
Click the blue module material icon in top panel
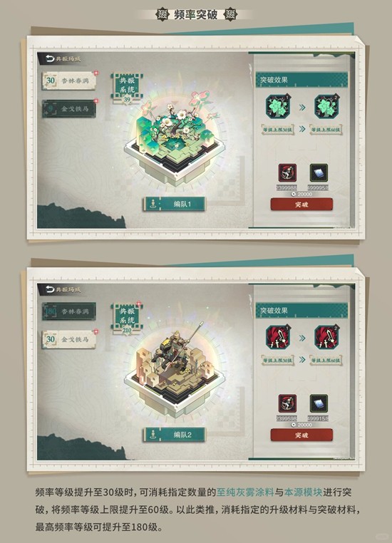click(319, 172)
